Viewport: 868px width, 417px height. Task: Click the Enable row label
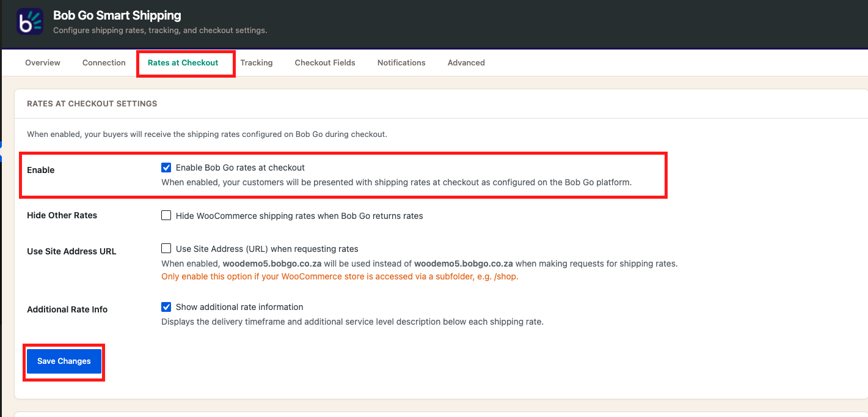[x=41, y=170]
